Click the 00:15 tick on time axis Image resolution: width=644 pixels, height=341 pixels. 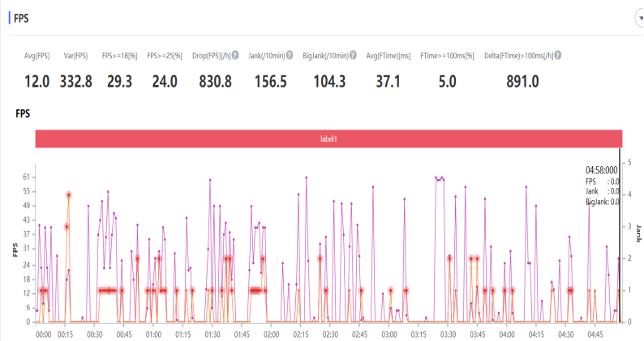click(66, 335)
